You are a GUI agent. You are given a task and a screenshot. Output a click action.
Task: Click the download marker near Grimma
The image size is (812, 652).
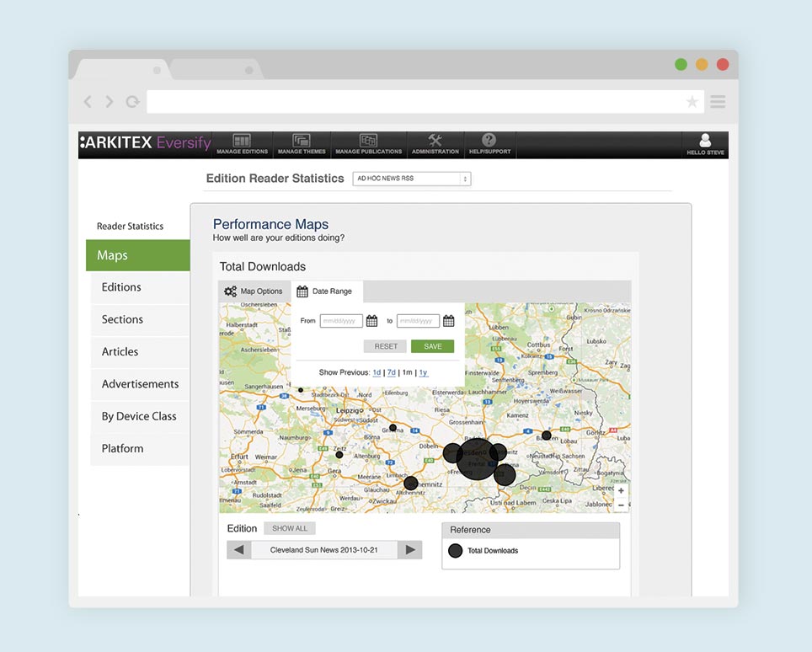tap(393, 428)
